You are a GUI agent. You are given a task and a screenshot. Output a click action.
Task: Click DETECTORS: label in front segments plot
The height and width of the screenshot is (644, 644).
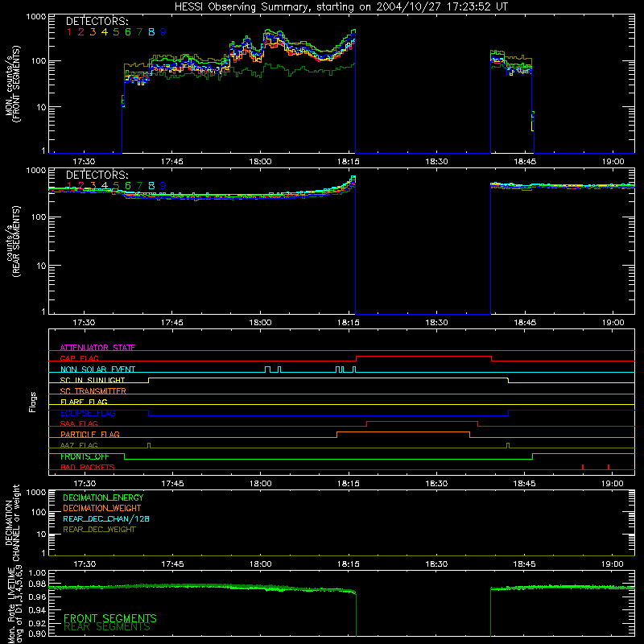tap(97, 22)
